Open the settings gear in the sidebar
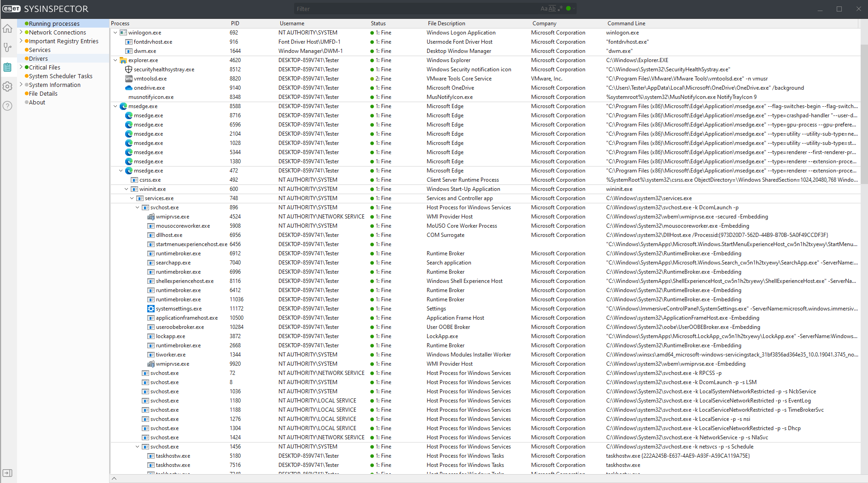The image size is (868, 483). pyautogui.click(x=7, y=86)
